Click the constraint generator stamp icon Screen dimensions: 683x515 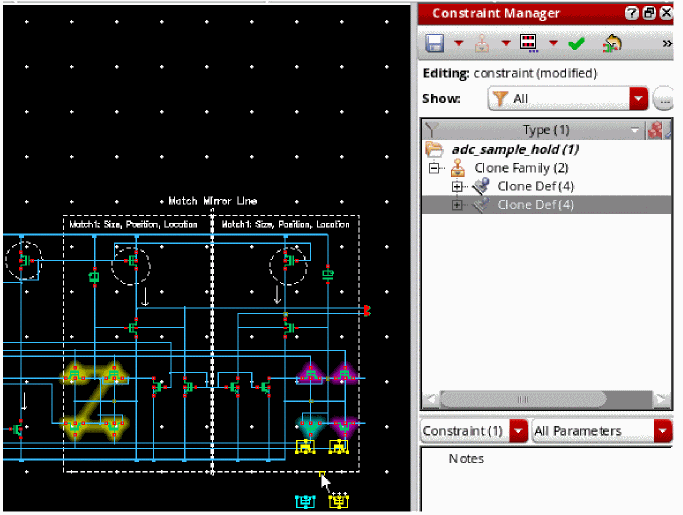(x=482, y=43)
